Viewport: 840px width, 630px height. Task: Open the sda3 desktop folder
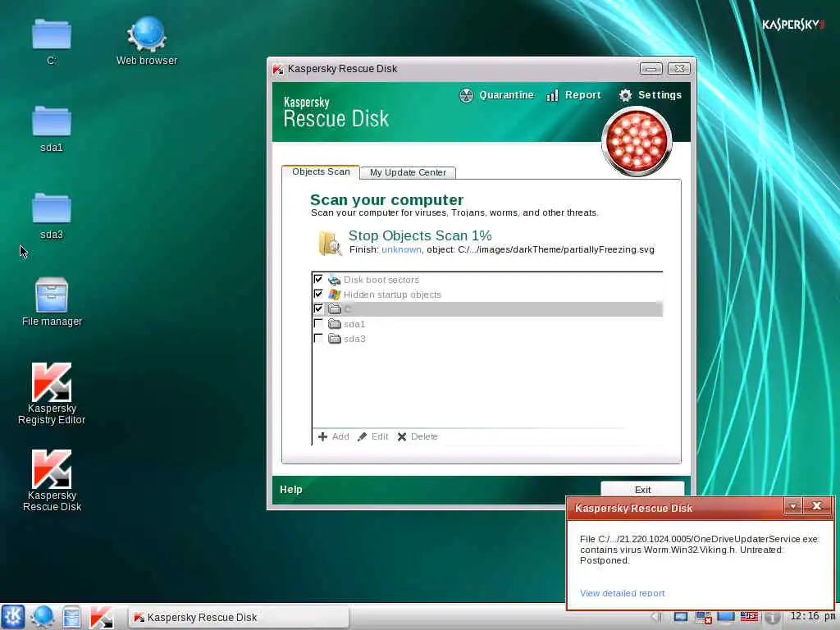(x=51, y=216)
